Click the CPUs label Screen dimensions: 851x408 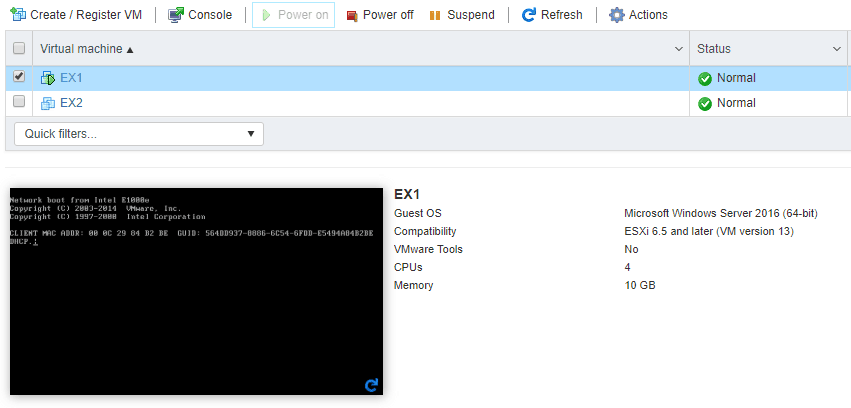408,267
